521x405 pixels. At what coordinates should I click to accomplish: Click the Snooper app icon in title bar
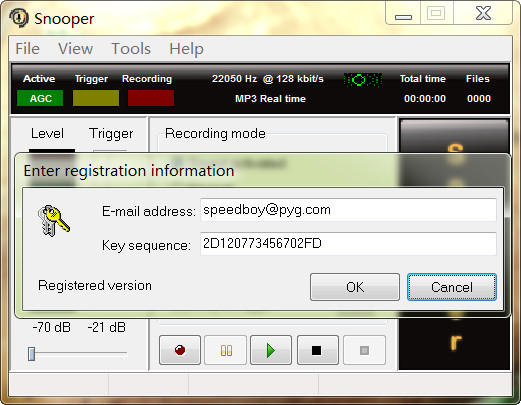click(x=19, y=17)
